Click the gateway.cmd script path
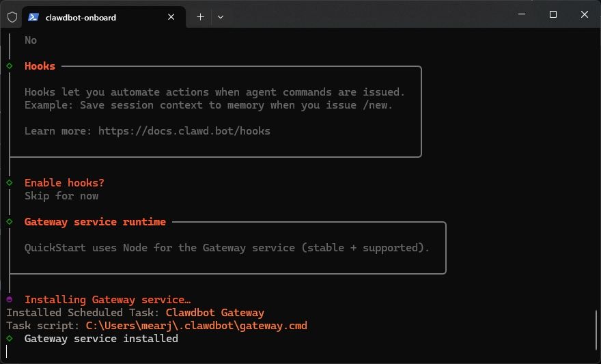 click(x=196, y=326)
